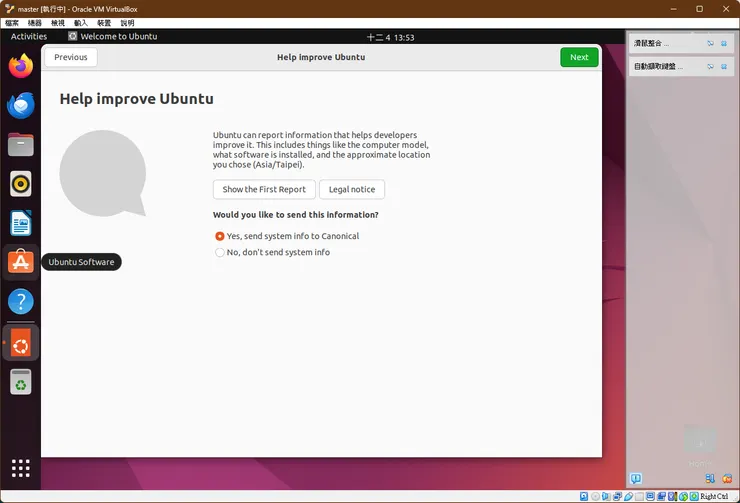Screen dimensions: 740x503
Task: Click the VirtualBox audio status icon
Action: coord(606,496)
